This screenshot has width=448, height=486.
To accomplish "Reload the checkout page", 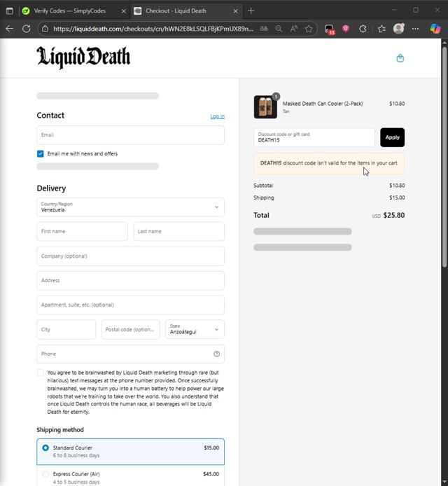I will pyautogui.click(x=27, y=29).
